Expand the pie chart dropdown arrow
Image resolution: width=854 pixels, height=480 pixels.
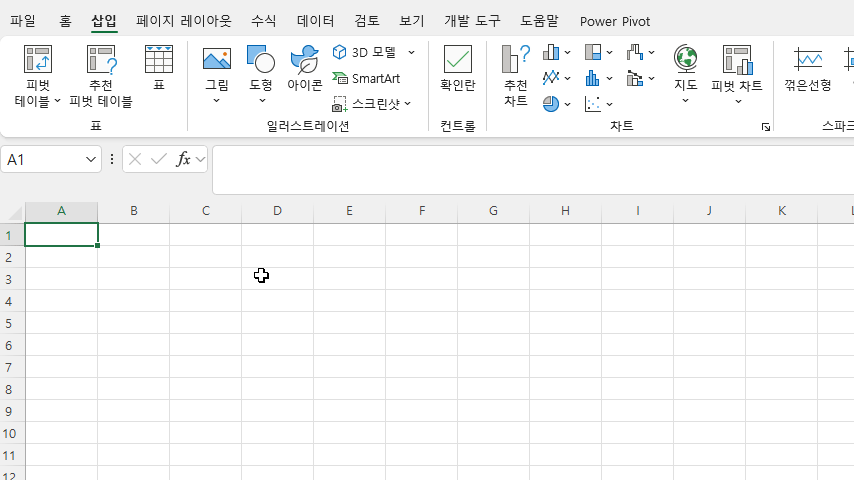click(567, 104)
